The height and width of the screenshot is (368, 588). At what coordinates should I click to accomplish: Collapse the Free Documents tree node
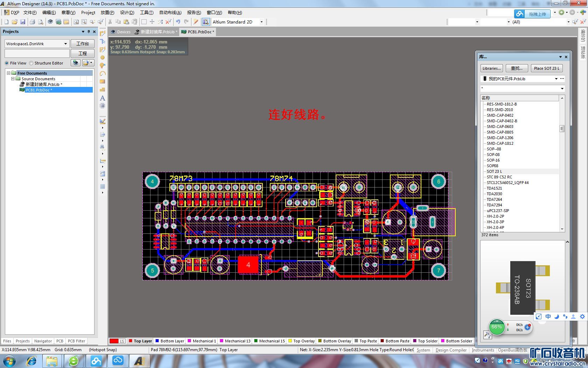(8, 73)
